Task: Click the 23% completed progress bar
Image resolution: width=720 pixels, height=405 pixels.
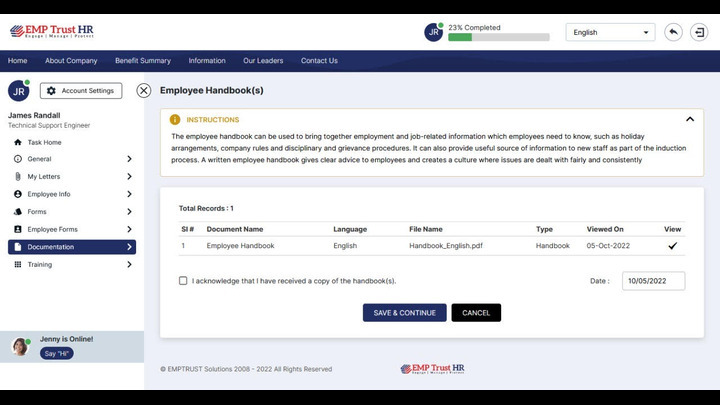Action: (x=498, y=37)
